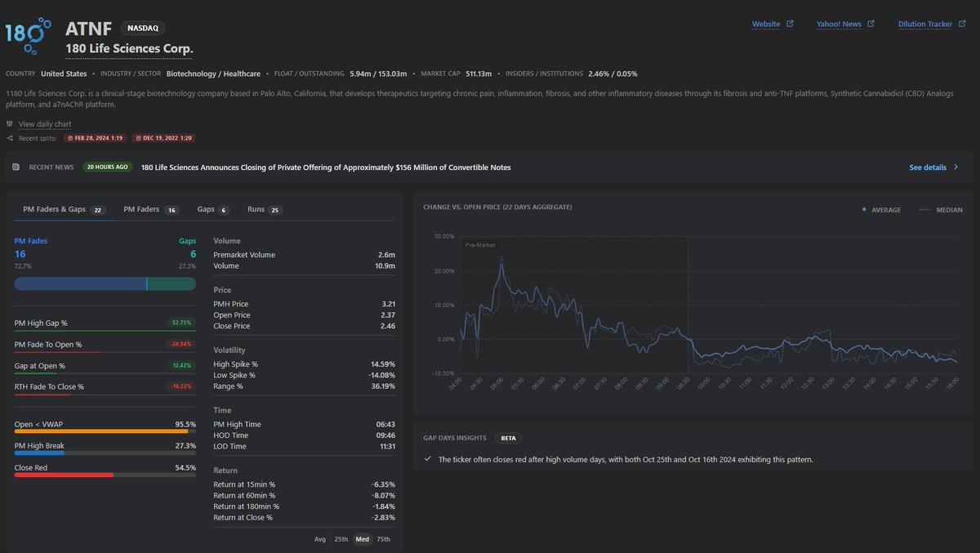
Task: Click the Gaps count 6
Action: click(x=193, y=254)
